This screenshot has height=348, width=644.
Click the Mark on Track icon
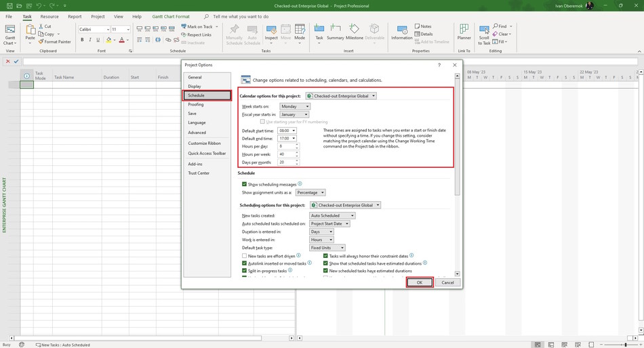click(184, 26)
